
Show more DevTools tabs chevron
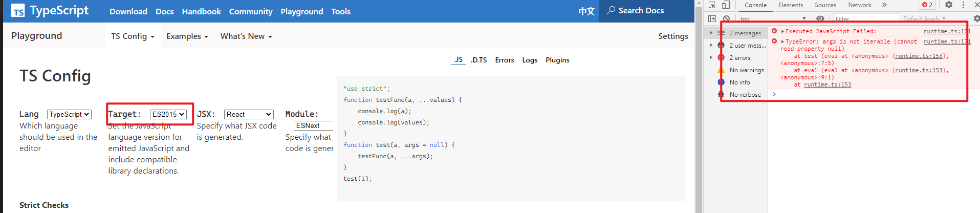tap(884, 5)
